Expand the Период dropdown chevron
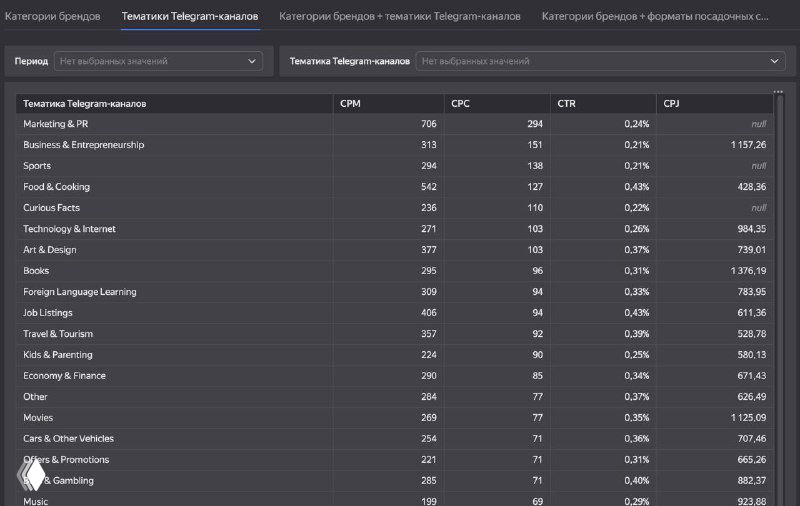 pos(252,61)
